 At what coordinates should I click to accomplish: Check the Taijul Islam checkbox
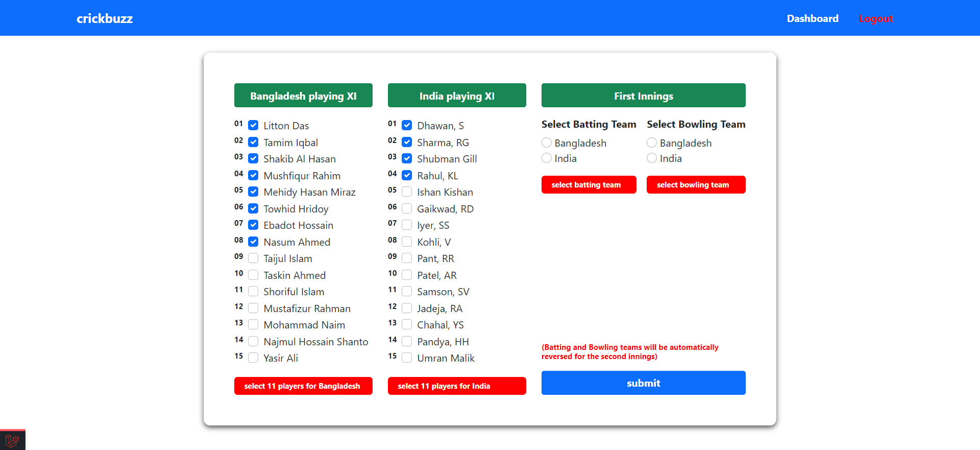(x=253, y=258)
